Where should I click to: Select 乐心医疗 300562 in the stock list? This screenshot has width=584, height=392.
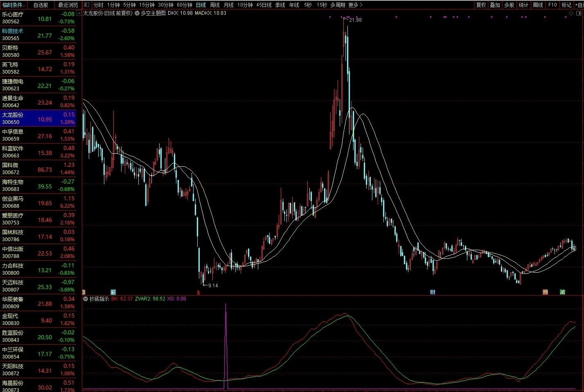[38, 18]
